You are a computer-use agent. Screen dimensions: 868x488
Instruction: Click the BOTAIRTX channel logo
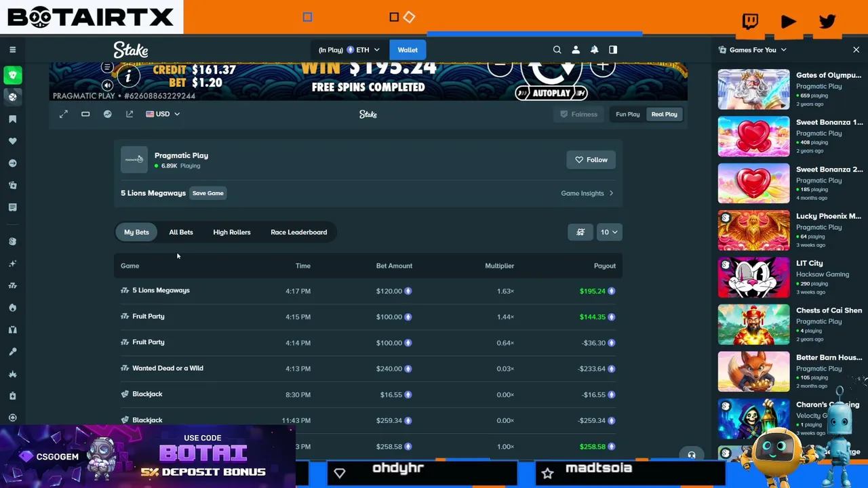click(x=91, y=17)
